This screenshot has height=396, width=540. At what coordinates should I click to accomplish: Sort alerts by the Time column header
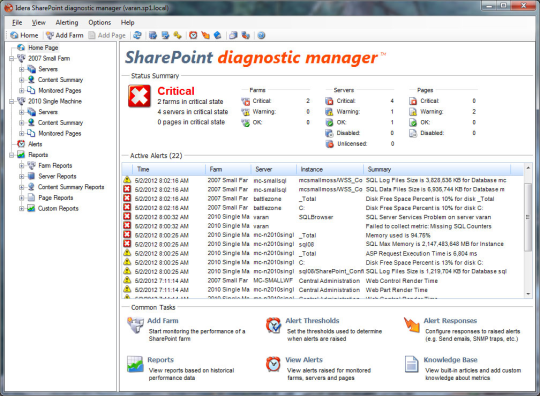click(x=169, y=169)
